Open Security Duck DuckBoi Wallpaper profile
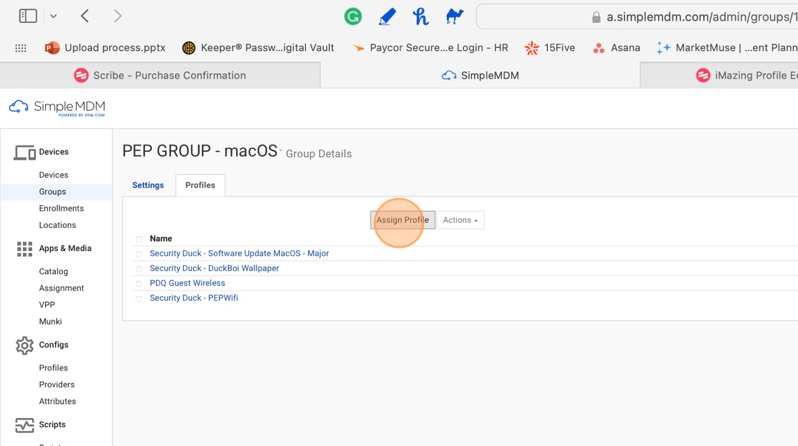Viewport: 798px width, 446px height. point(214,268)
